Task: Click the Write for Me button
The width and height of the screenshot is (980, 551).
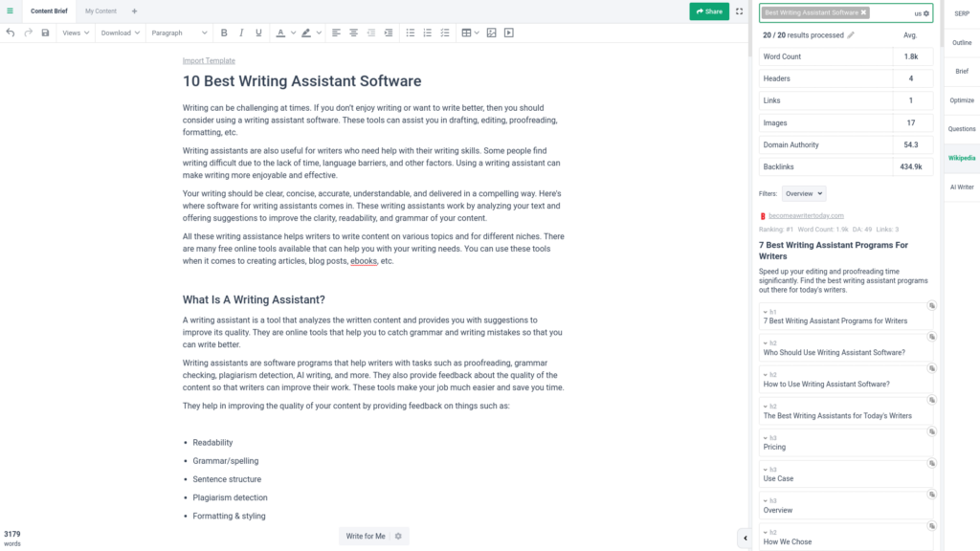Action: click(366, 536)
